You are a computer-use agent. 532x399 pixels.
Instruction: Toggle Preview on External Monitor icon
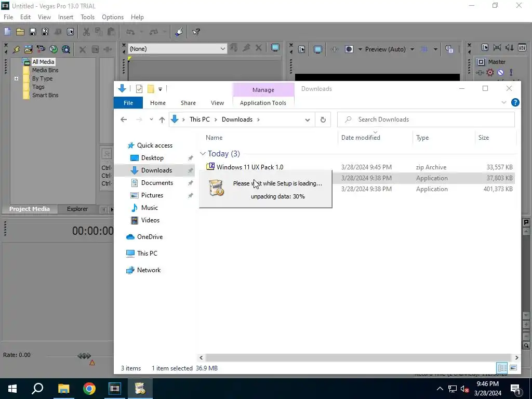click(318, 49)
